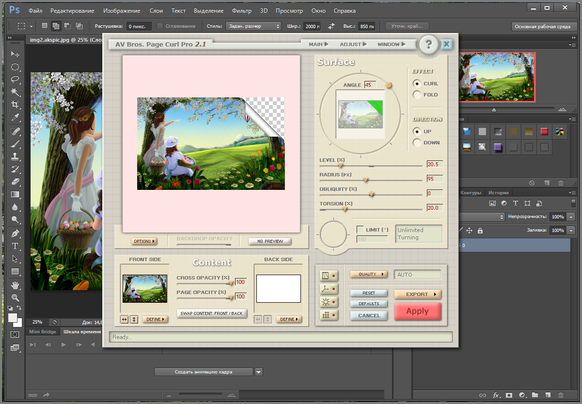The image size is (582, 404).
Task: Click the lighting sun icon in plugin
Action: pyautogui.click(x=328, y=302)
